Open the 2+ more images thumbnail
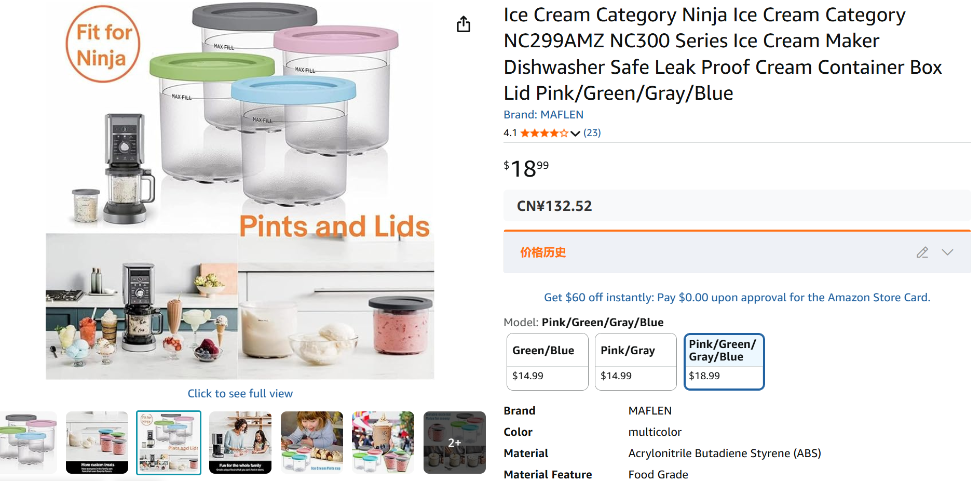This screenshot has width=980, height=481. [455, 443]
